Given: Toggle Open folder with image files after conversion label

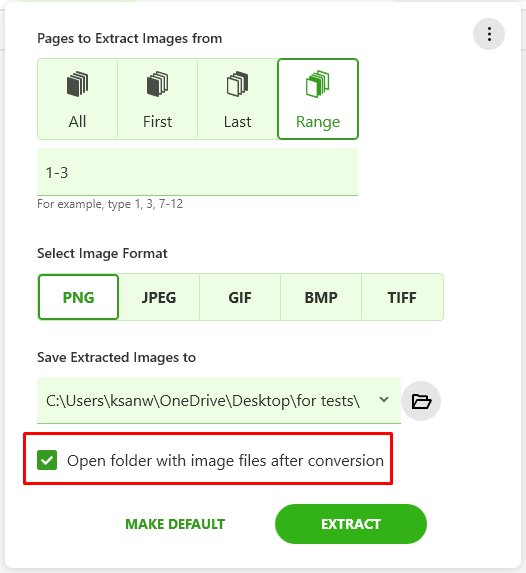Looking at the screenshot, I should pyautogui.click(x=226, y=461).
